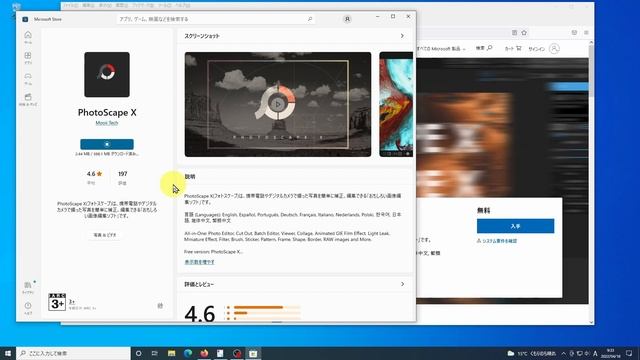Open the user profile icon in Store
The image size is (640, 360).
(x=347, y=19)
